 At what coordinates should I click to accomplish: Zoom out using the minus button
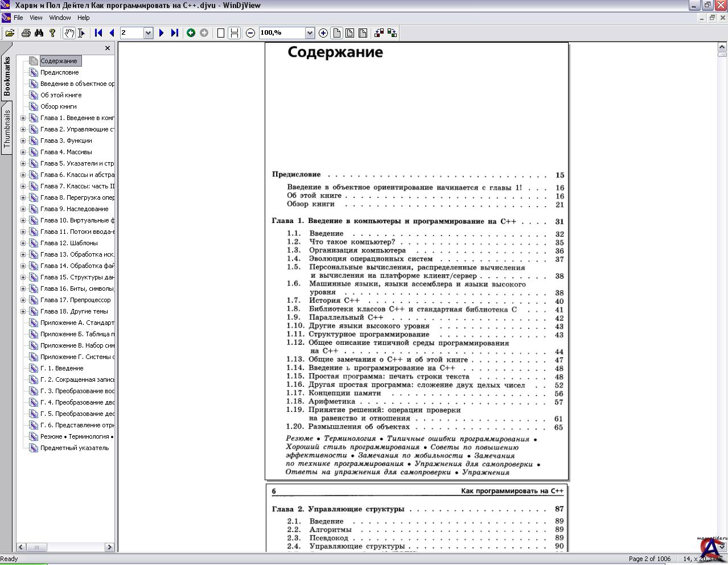tap(250, 33)
